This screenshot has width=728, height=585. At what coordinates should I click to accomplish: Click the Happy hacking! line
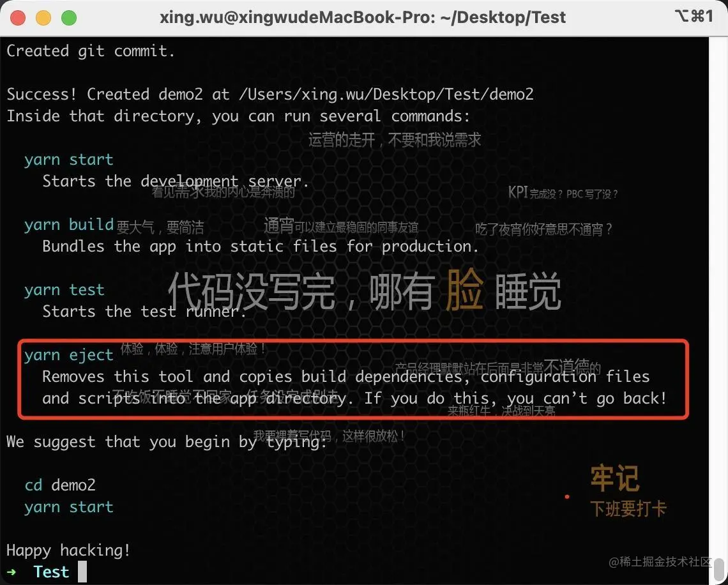(68, 550)
